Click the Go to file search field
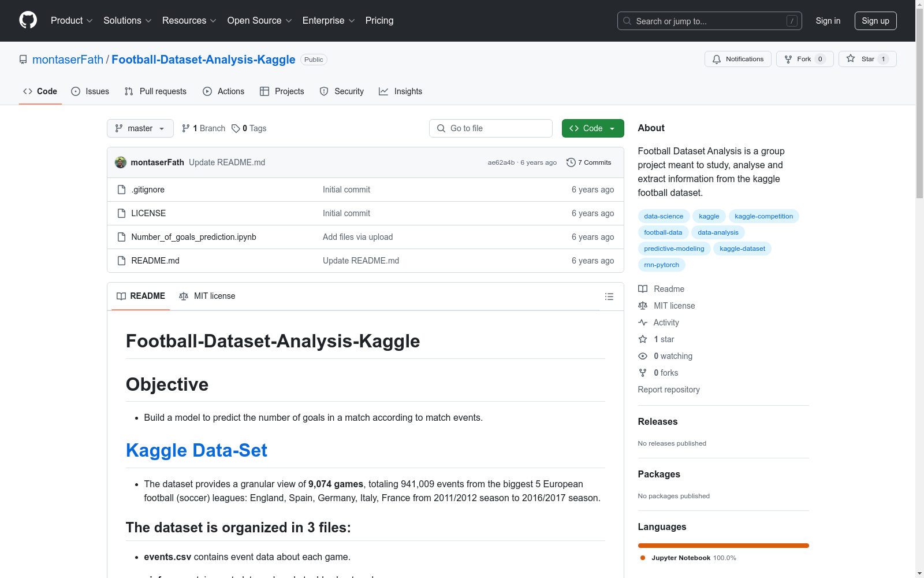The height and width of the screenshot is (578, 924). coord(491,128)
